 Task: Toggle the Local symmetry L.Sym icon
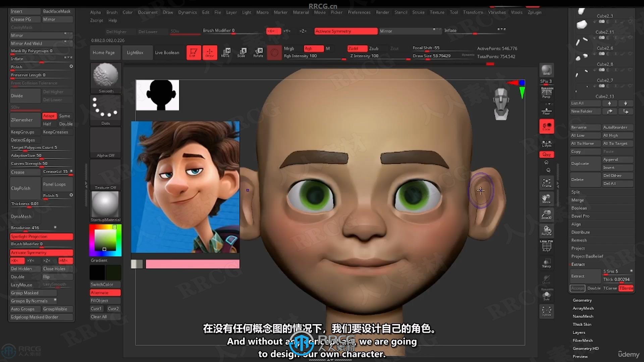[x=546, y=143]
